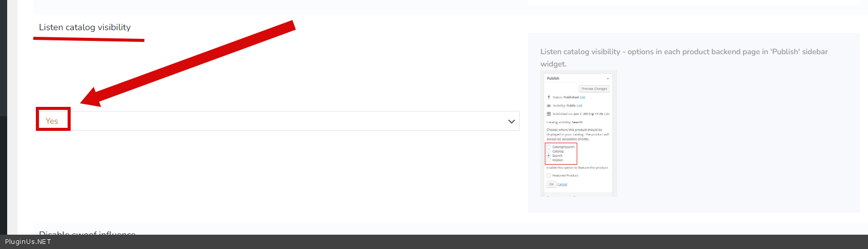This screenshot has width=868, height=249.
Task: Select the Catalog/search radio option
Action: (549, 147)
